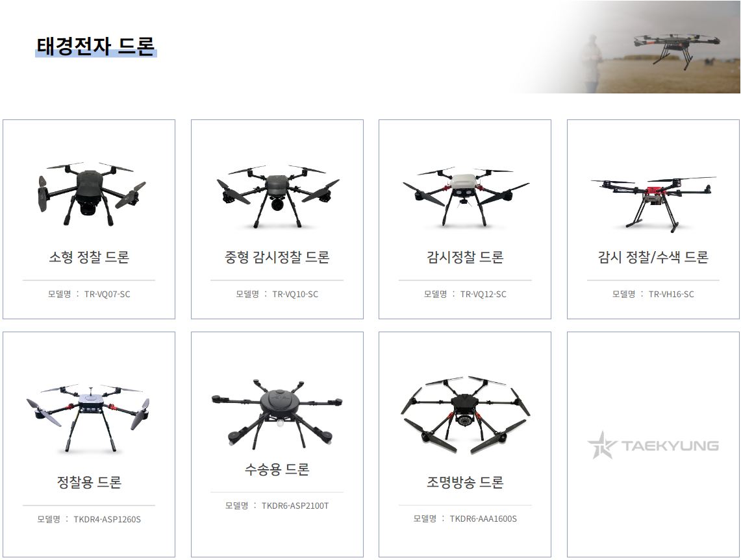
Task: Click the 정찰용 드론 title
Action: point(89,482)
